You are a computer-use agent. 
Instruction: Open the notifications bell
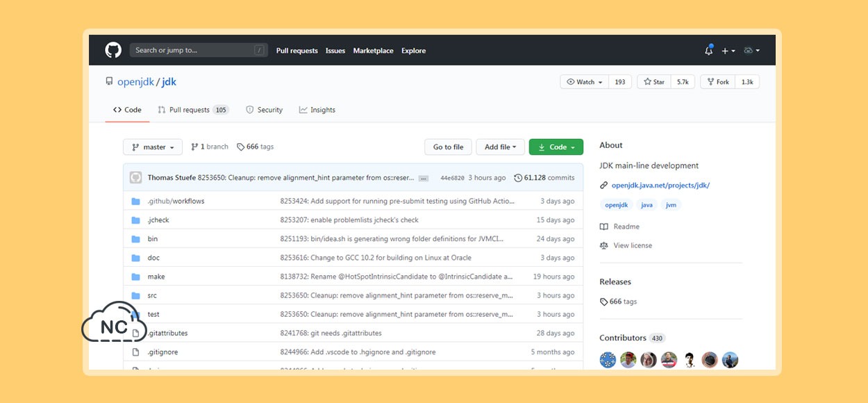pos(709,51)
